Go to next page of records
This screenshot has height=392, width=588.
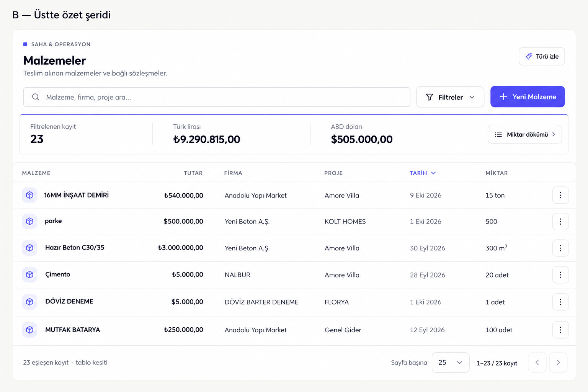point(558,363)
